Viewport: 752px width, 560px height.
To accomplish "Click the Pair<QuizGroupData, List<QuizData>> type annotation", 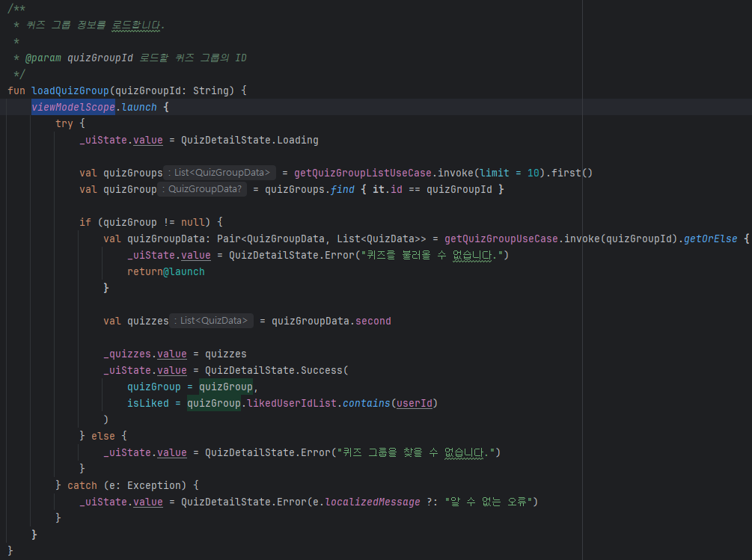I will pyautogui.click(x=321, y=239).
